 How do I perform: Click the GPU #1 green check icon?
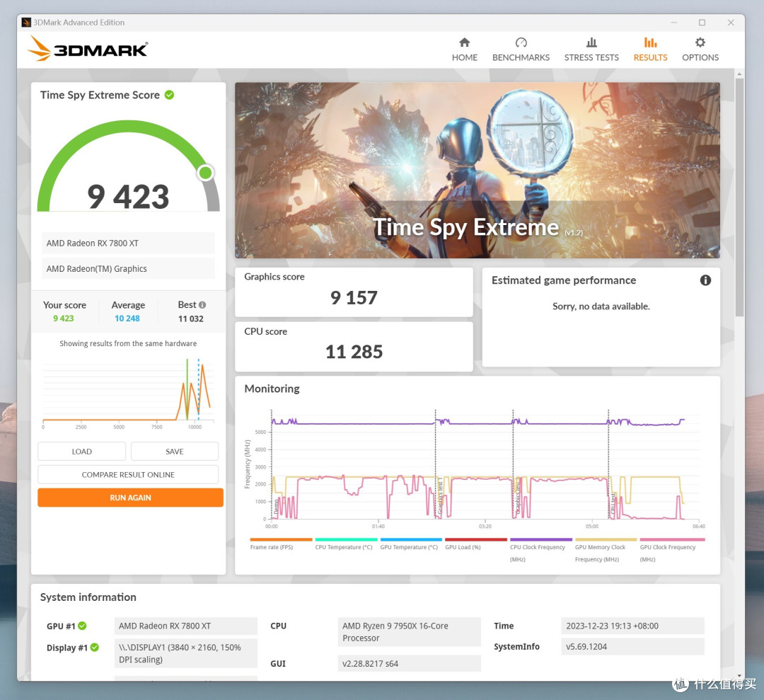point(82,626)
